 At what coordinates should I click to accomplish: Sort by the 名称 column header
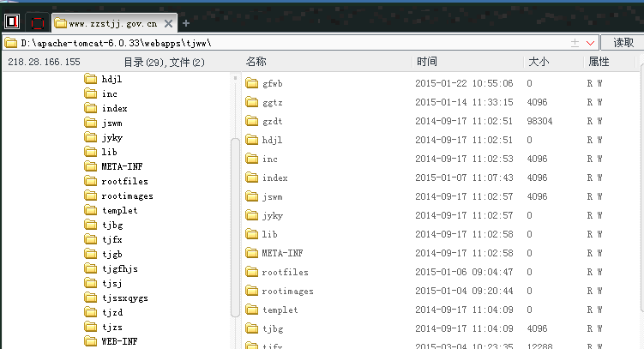coord(256,62)
